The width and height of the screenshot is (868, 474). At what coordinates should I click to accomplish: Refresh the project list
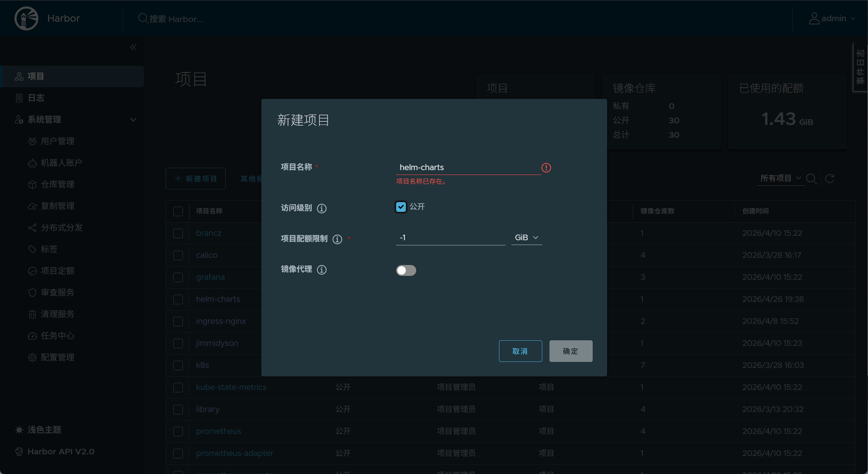click(830, 179)
